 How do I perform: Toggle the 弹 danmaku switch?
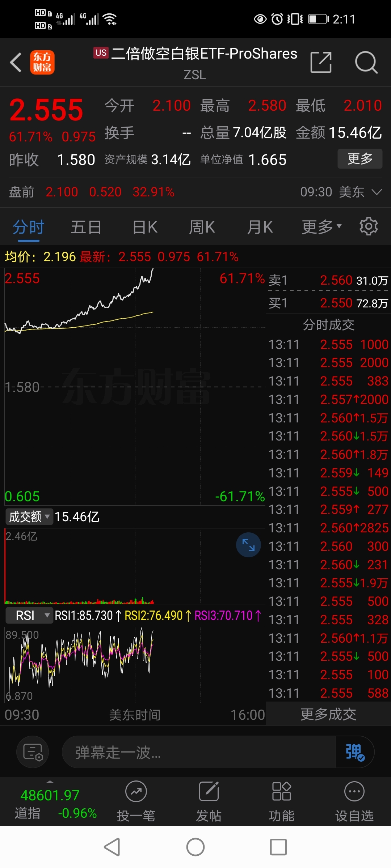pos(355,752)
